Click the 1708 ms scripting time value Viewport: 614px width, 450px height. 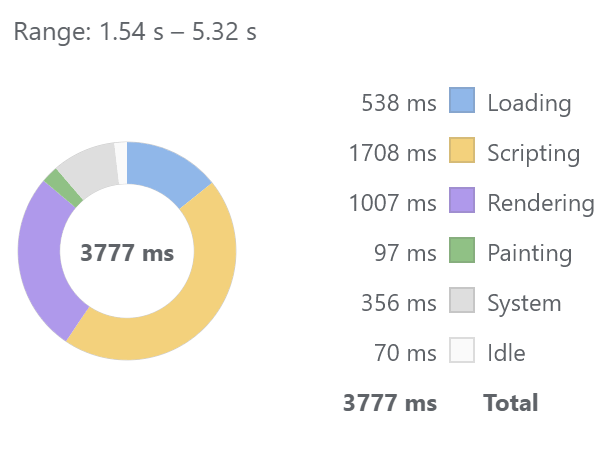pos(393,153)
